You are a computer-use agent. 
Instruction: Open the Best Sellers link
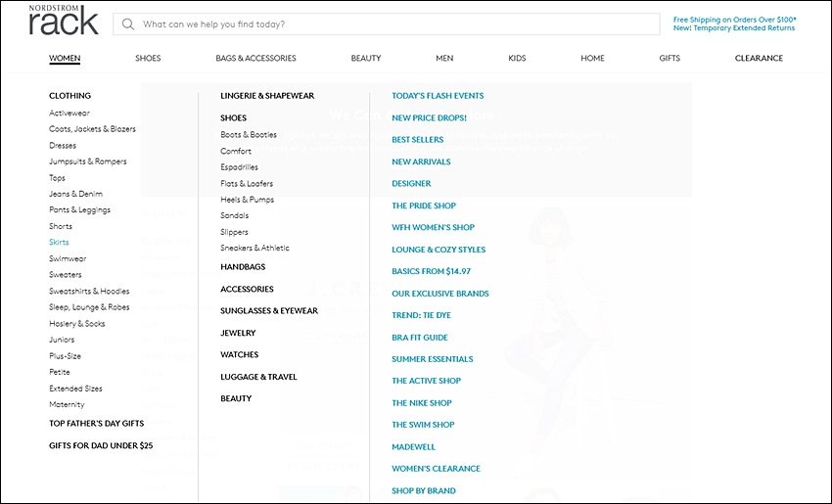pos(418,140)
